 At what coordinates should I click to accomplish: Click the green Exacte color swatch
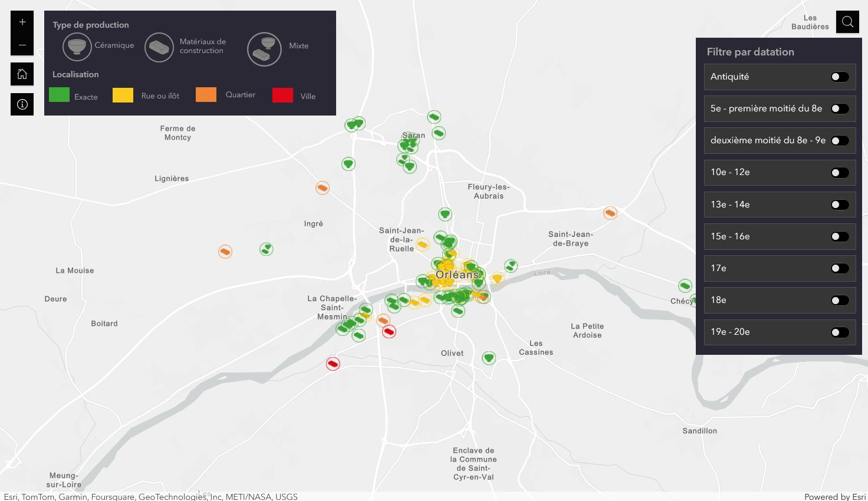[59, 95]
